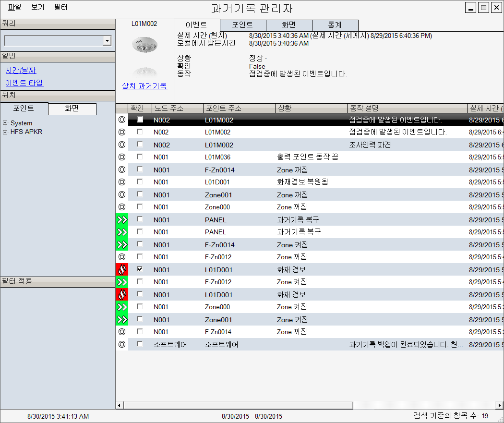Click the horizontal scrollbar's left arrow
The width and height of the screenshot is (504, 423).
(119, 406)
